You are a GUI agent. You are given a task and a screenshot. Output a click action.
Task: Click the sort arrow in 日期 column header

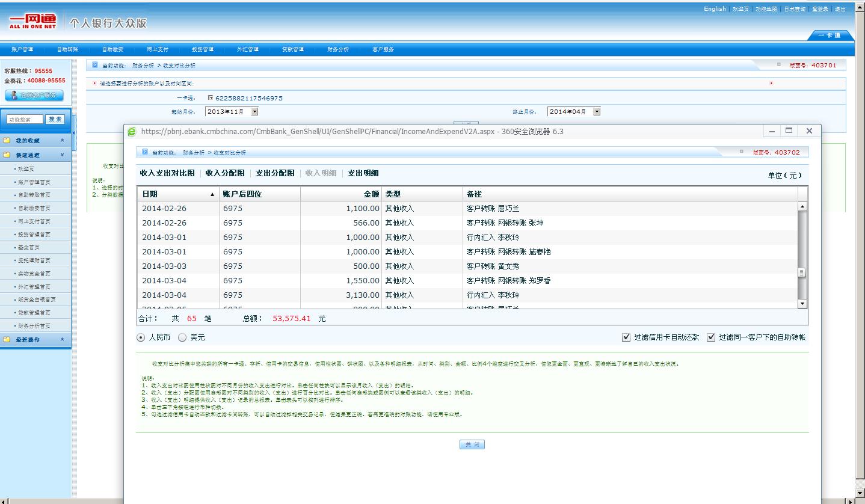(x=212, y=194)
